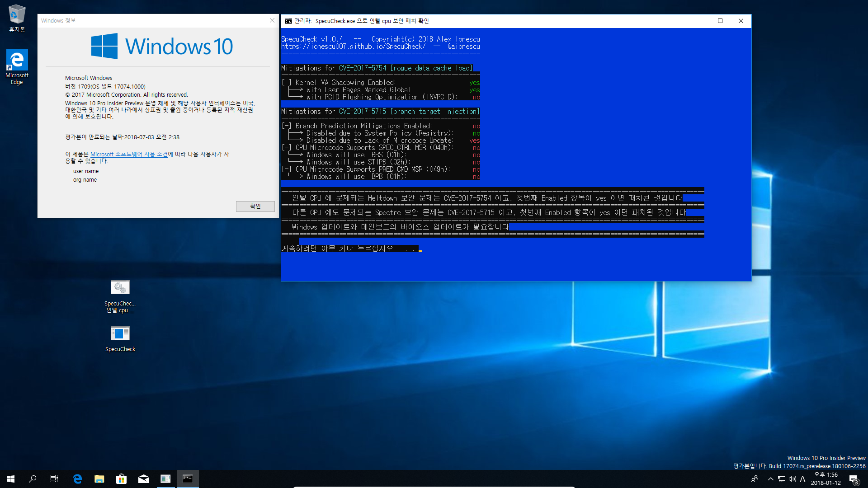Image resolution: width=868 pixels, height=488 pixels.
Task: Show hidden system tray icons
Action: coord(770,479)
